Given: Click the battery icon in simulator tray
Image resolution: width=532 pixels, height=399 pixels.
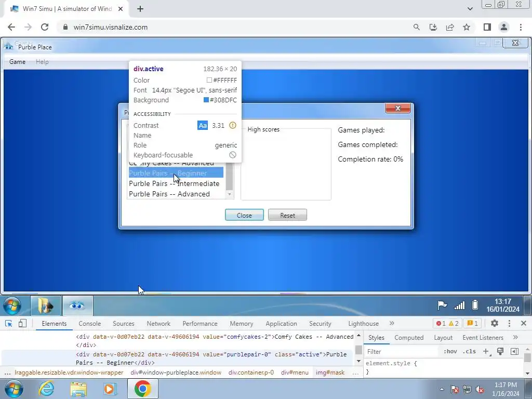Looking at the screenshot, I should point(475,305).
